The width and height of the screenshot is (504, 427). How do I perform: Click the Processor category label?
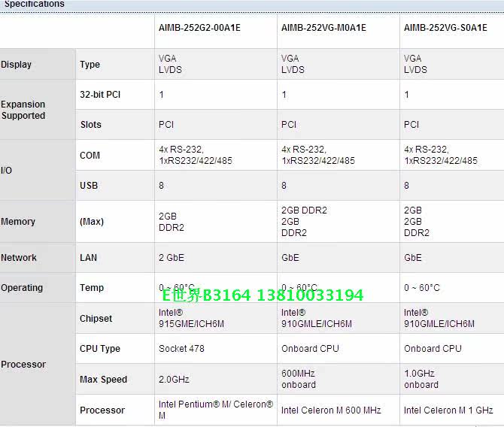pyautogui.click(x=23, y=365)
